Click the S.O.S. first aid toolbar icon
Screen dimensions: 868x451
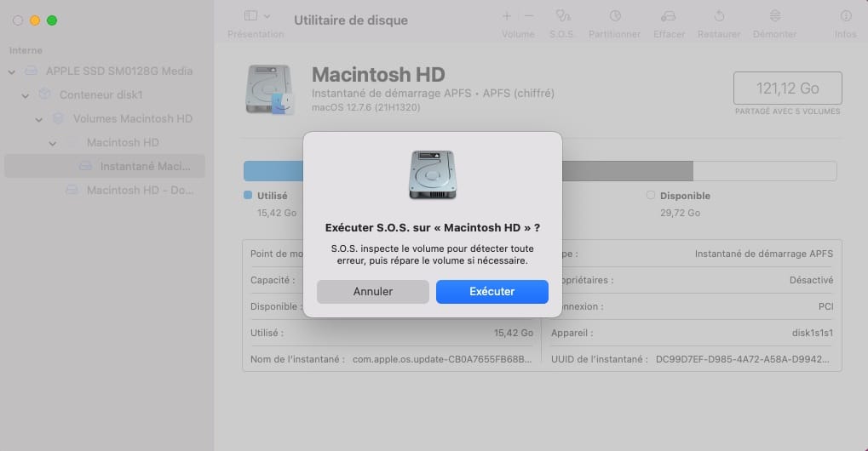click(x=562, y=16)
